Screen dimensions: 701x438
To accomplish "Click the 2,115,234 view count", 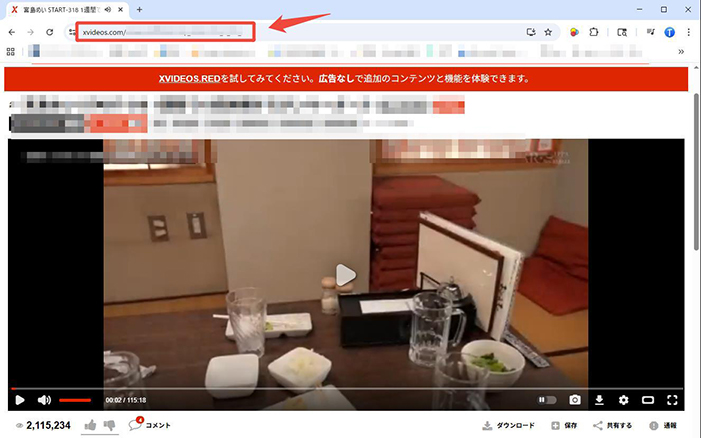I will 48,425.
